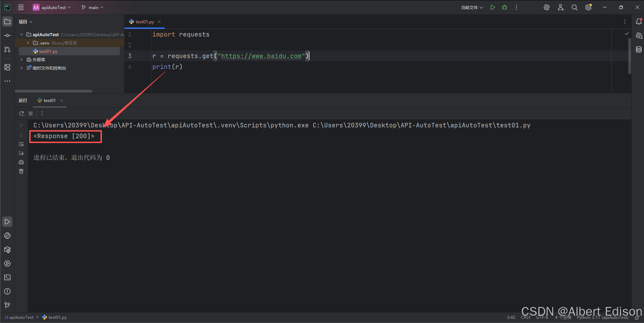644x323 pixels.
Task: Expand the .venv folder
Action: tap(28, 43)
